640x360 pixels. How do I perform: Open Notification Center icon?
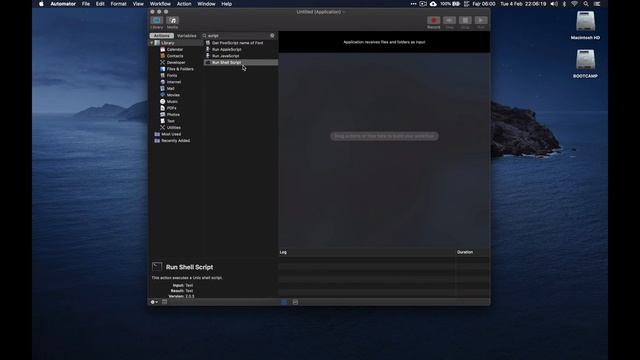(597, 4)
